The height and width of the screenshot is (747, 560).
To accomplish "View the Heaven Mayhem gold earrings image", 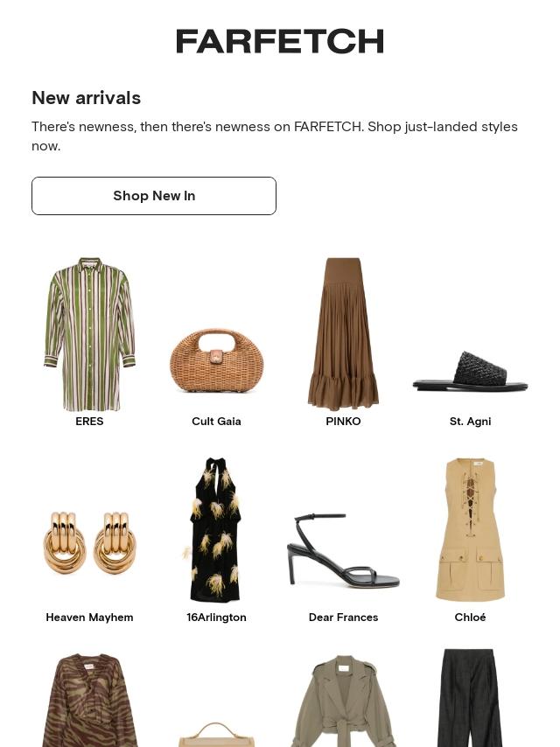I will point(89,543).
